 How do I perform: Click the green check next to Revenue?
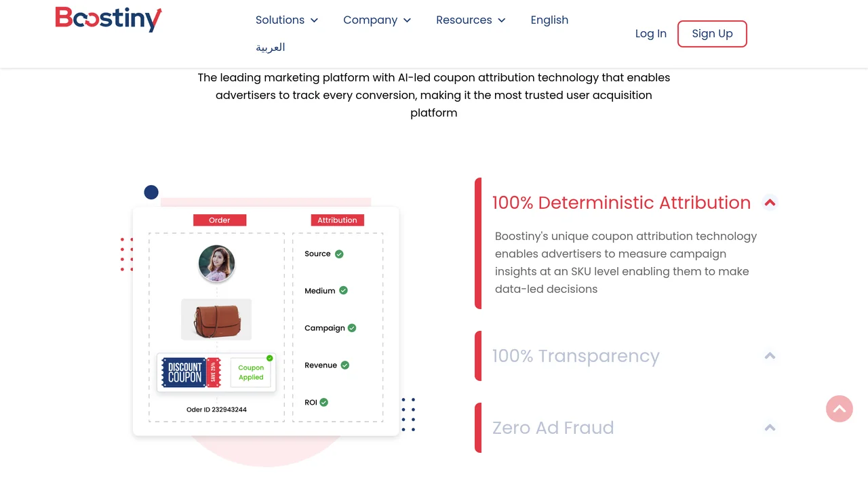pyautogui.click(x=345, y=365)
